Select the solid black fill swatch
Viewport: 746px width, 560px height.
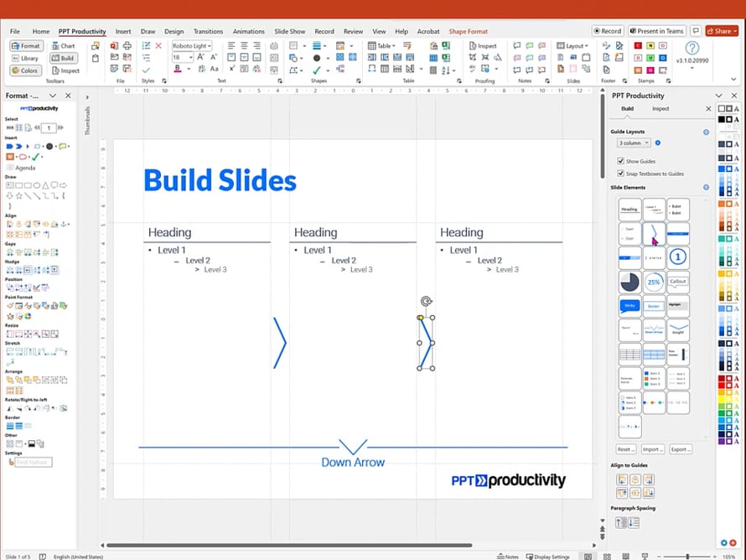[721, 119]
